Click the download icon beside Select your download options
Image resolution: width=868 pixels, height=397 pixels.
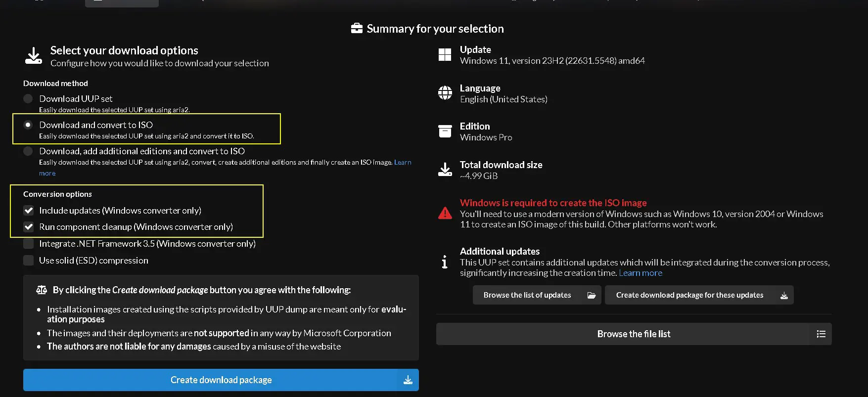[34, 56]
